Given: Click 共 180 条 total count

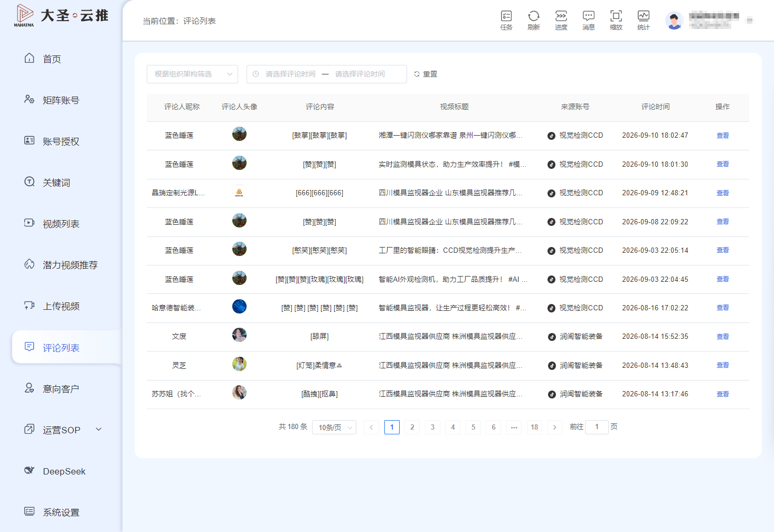Looking at the screenshot, I should pyautogui.click(x=293, y=426).
